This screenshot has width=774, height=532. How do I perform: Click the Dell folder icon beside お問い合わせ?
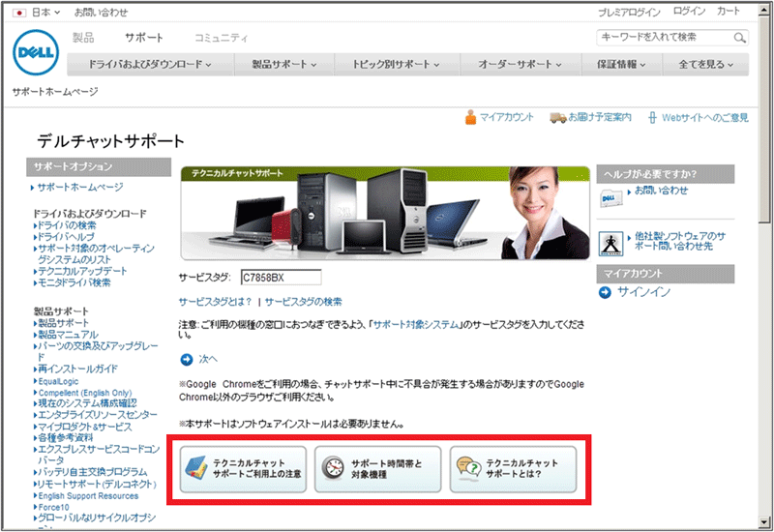pos(610,198)
